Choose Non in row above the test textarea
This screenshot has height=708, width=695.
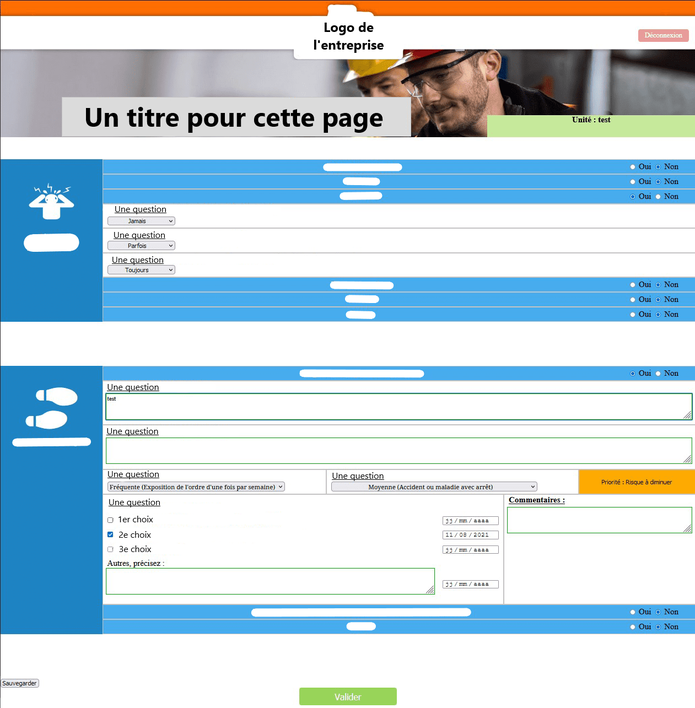658,373
